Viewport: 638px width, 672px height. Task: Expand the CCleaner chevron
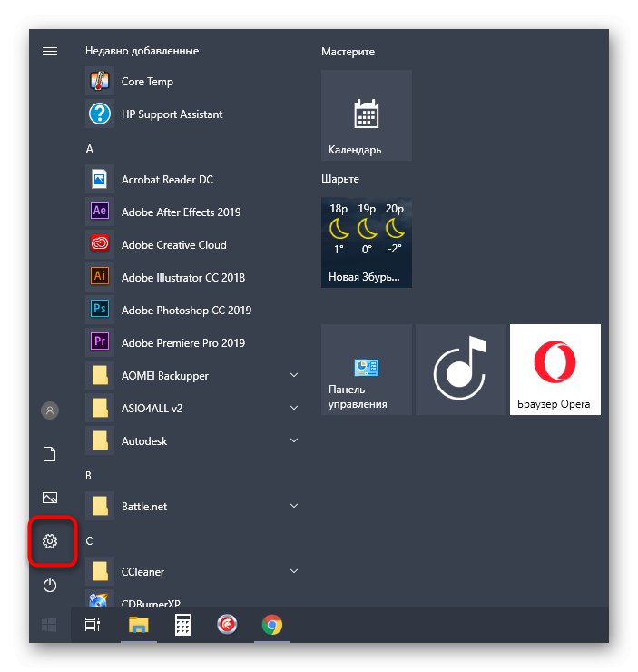[294, 571]
